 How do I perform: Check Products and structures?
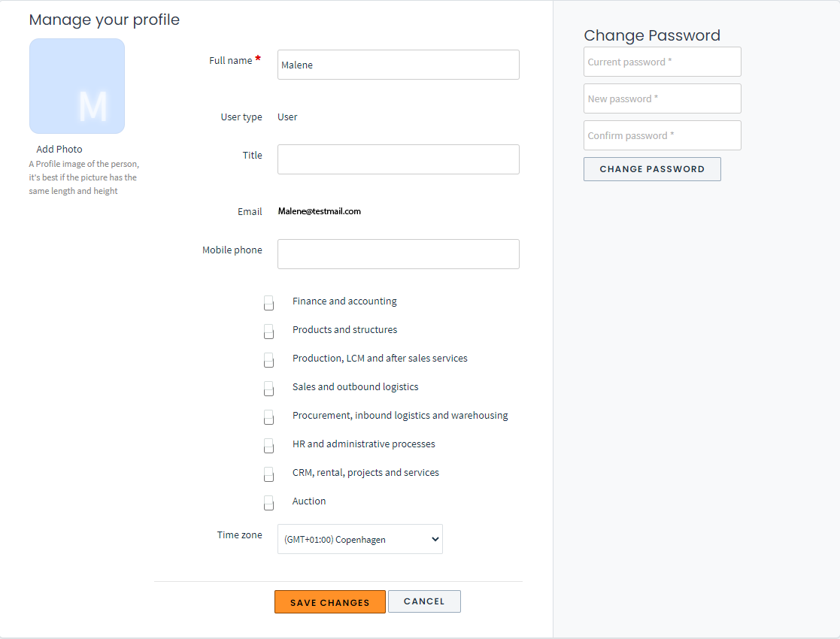coord(268,332)
